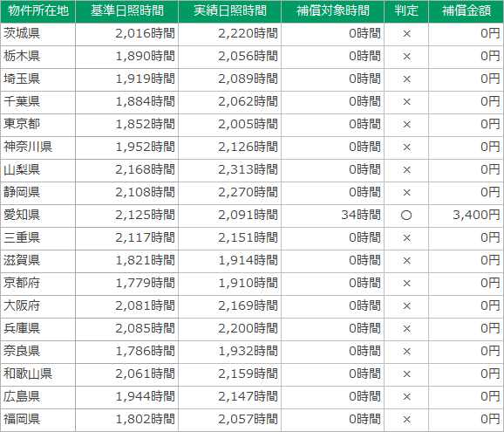
Task: Click the 基準日照時間 column header
Action: click(x=127, y=11)
